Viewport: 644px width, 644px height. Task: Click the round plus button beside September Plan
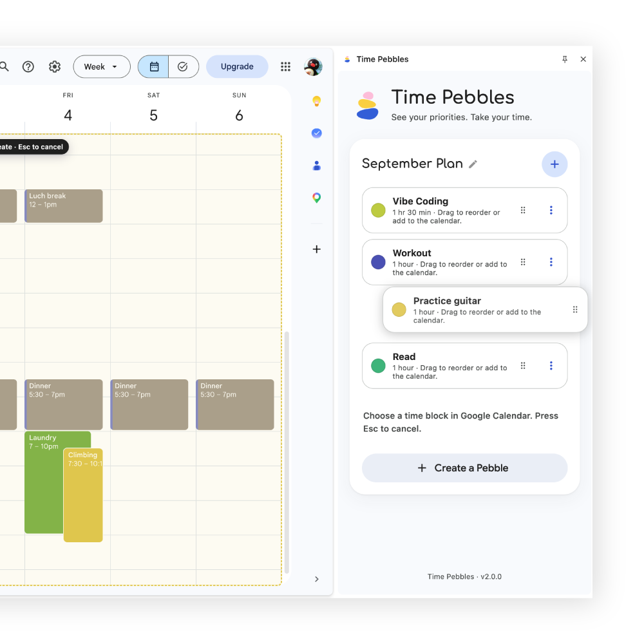(554, 164)
